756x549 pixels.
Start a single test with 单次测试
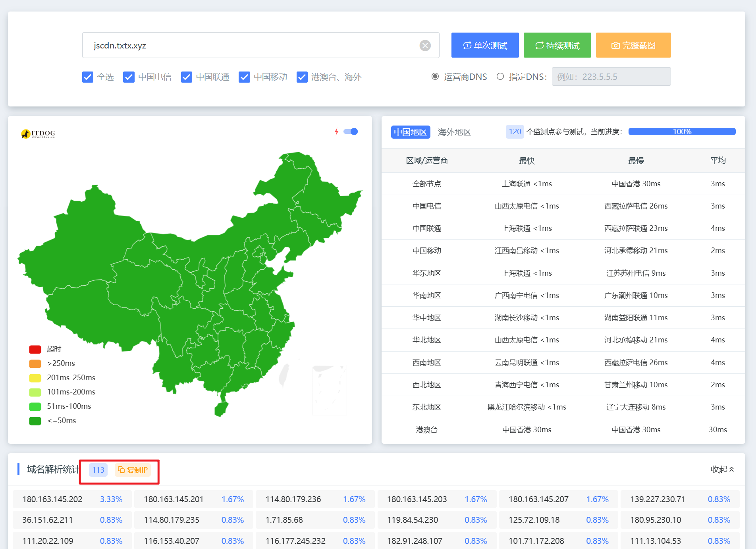coord(485,45)
